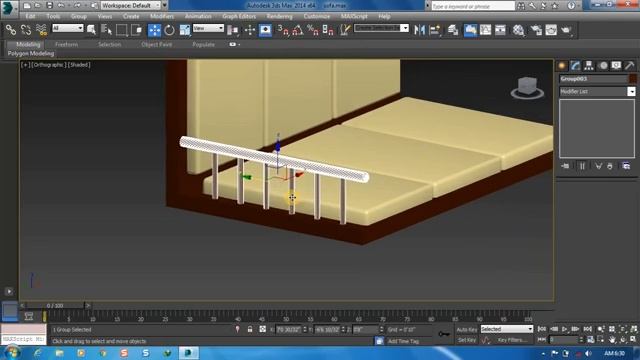Click the Save File icon in quick access toolbar
Viewport: 640px width, 360px height.
pyautogui.click(x=49, y=6)
